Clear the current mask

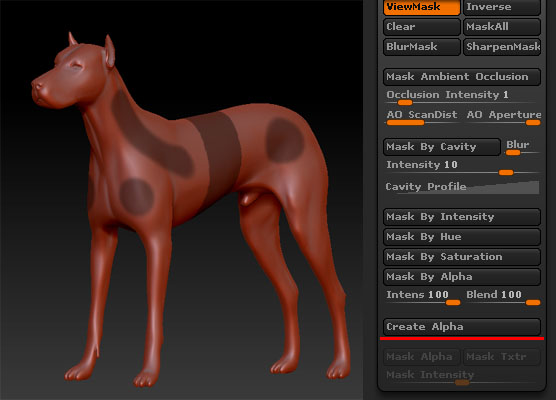coord(422,27)
